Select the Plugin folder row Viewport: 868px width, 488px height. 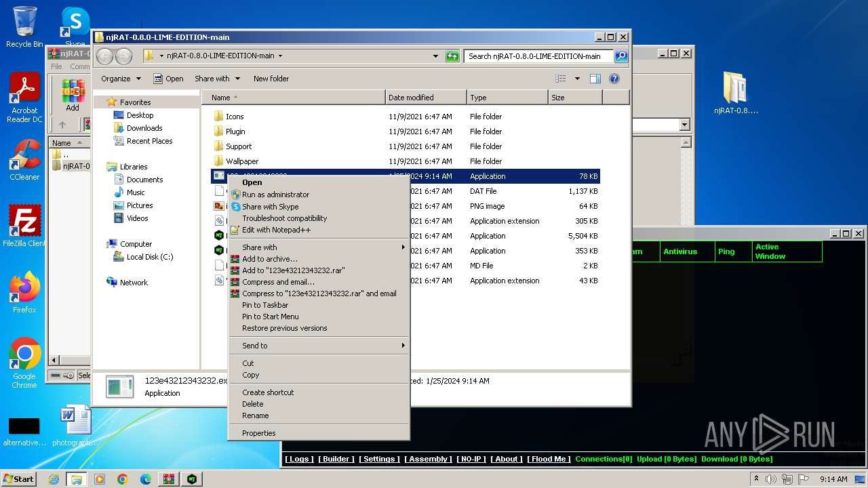(405, 131)
